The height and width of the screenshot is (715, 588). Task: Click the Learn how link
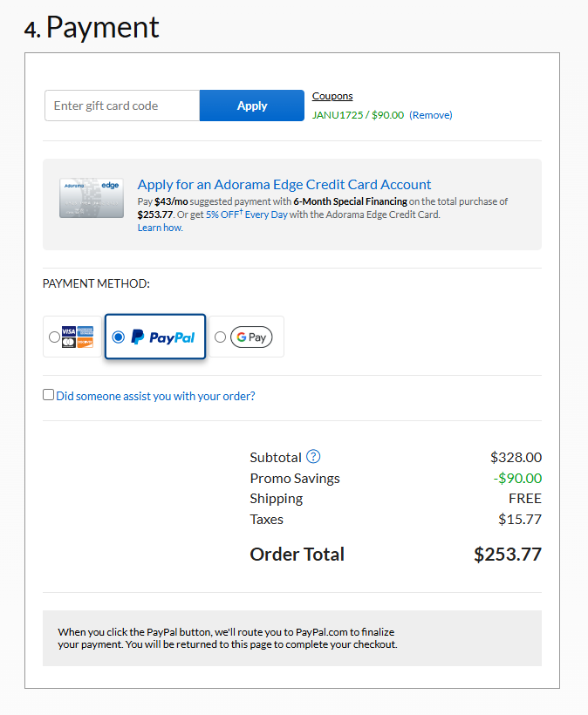tap(160, 228)
